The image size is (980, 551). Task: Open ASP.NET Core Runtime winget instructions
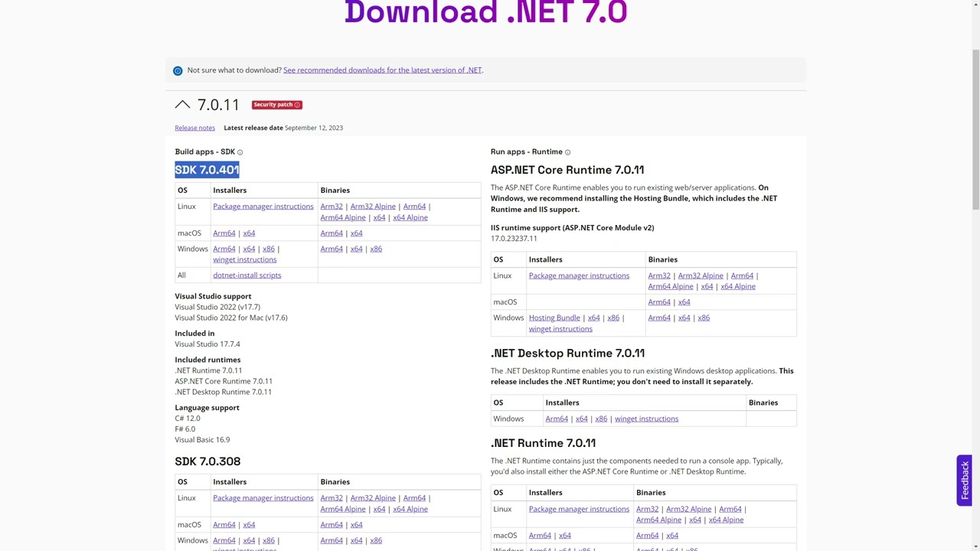point(560,329)
